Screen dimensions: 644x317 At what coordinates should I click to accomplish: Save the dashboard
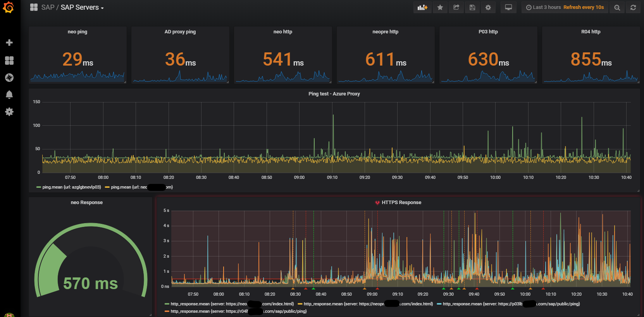pos(472,7)
